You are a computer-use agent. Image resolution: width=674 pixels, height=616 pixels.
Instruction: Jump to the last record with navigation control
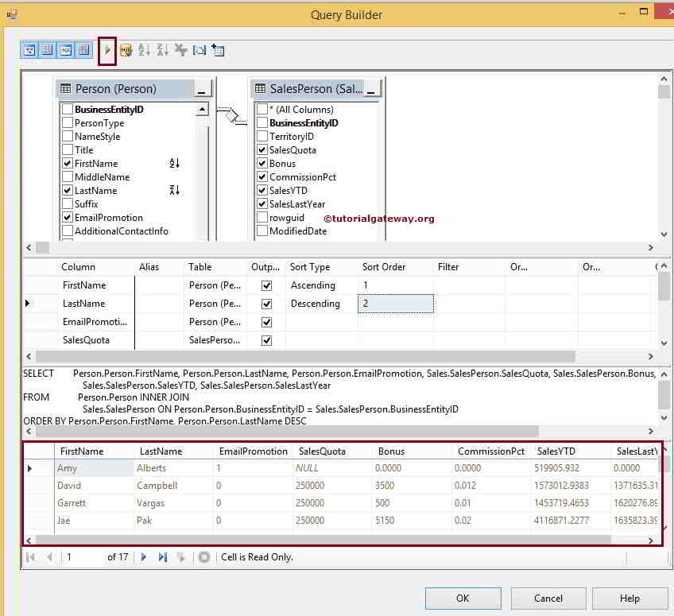(163, 557)
